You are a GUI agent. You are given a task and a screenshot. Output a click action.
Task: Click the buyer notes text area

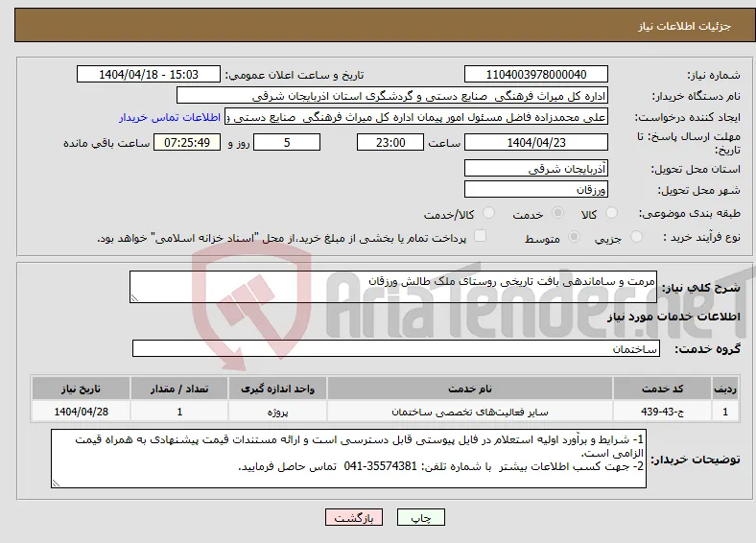coord(348,459)
